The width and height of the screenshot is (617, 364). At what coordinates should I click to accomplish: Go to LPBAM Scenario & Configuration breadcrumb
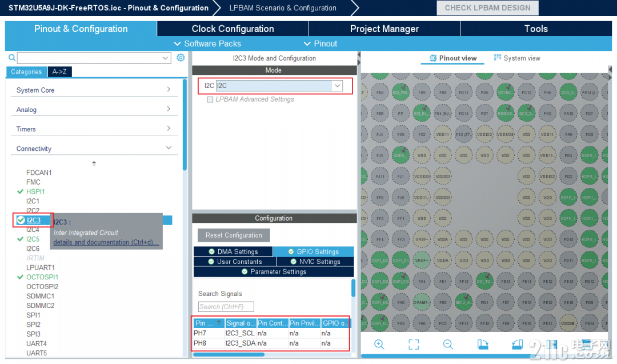tap(283, 8)
